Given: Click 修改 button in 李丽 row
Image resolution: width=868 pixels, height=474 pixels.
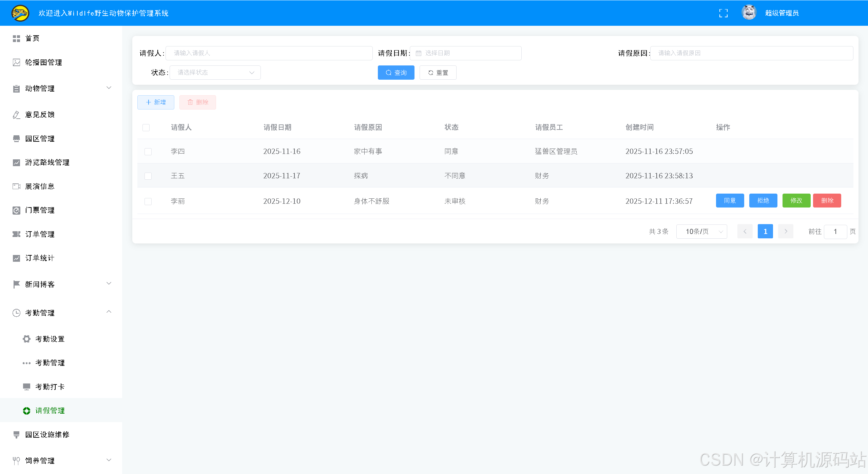Looking at the screenshot, I should click(x=796, y=201).
